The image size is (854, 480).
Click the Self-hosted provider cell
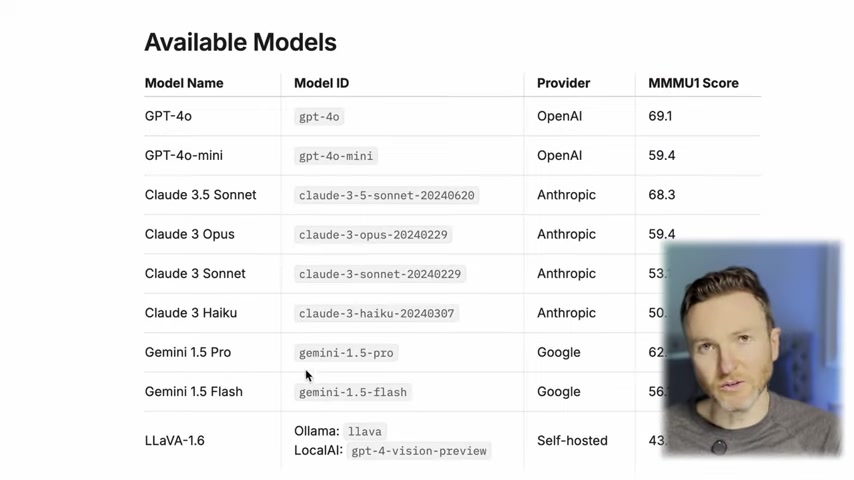pos(572,440)
